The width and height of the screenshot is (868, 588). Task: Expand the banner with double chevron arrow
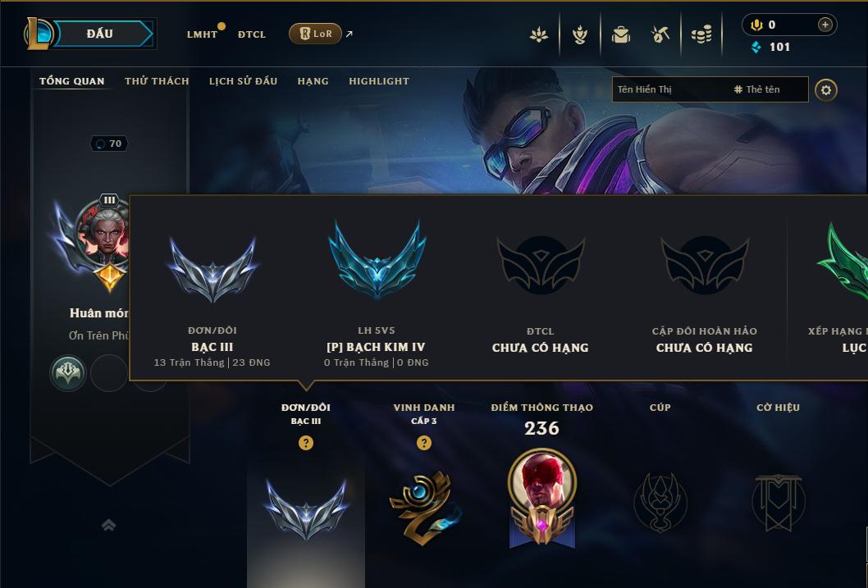[x=109, y=525]
